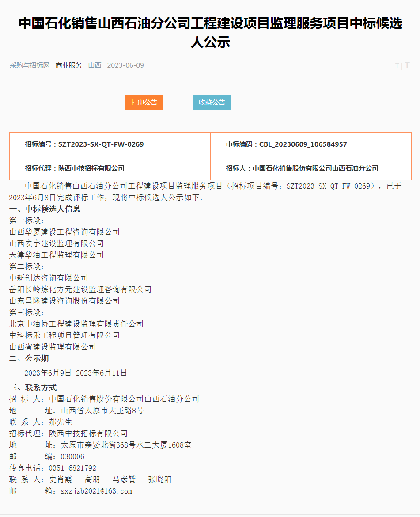This screenshot has height=517, width=420.
Task: Click the 打印公告 button
Action: 144,102
